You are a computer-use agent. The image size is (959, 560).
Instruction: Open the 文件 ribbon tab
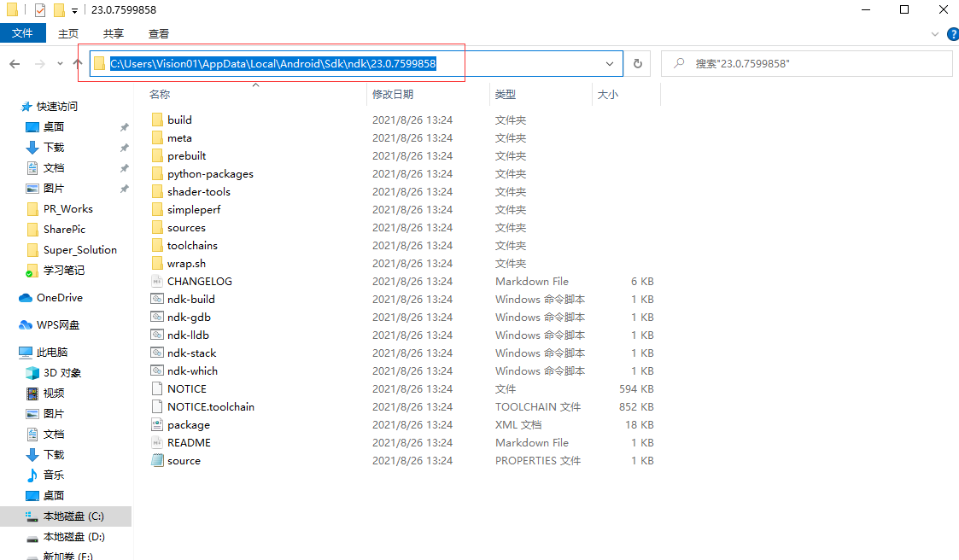point(22,33)
